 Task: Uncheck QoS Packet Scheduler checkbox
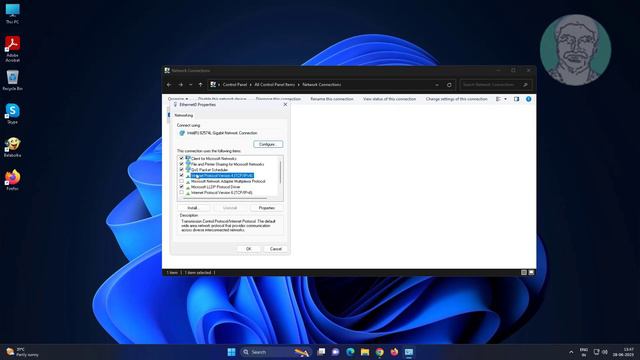click(181, 170)
